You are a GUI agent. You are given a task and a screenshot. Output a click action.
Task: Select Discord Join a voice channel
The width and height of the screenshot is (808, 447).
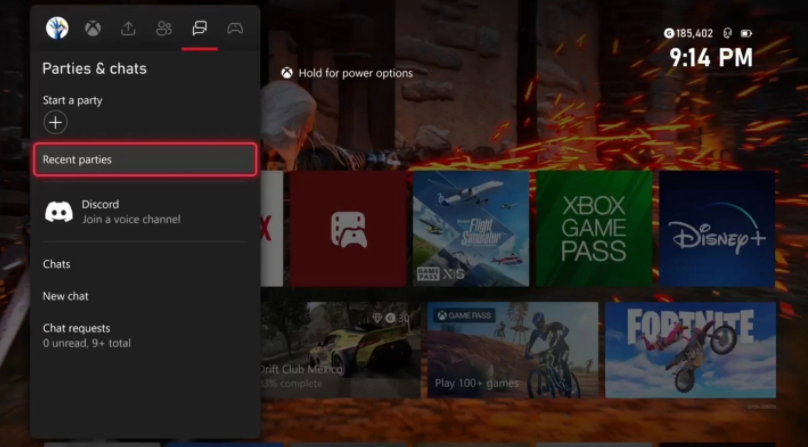click(145, 211)
